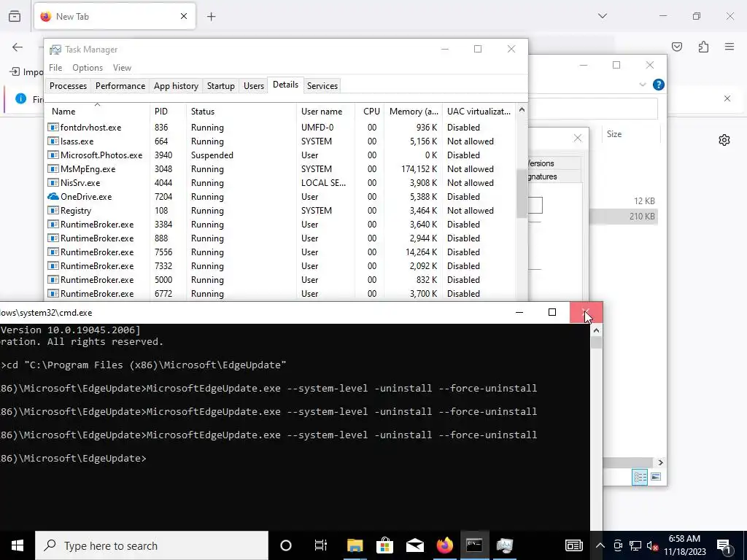Select RuntimeBroker.exe with PID 7556
This screenshot has width=747, height=560.
[280, 252]
